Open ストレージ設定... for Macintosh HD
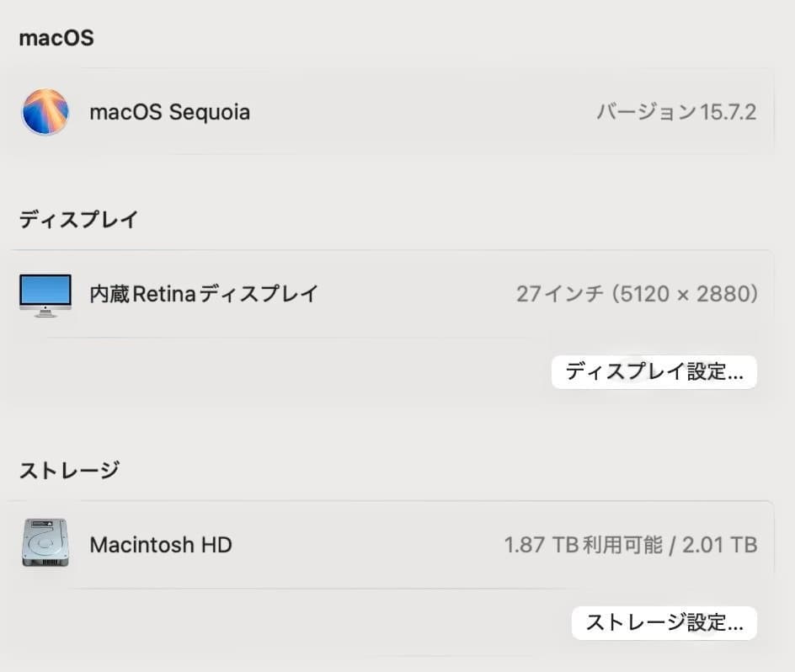The height and width of the screenshot is (672, 795). pos(664,622)
